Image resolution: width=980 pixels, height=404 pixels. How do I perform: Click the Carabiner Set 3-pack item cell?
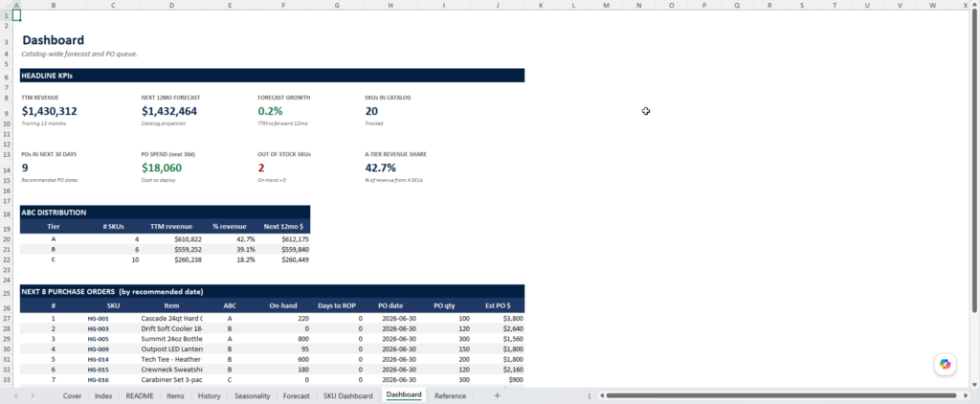click(x=172, y=380)
